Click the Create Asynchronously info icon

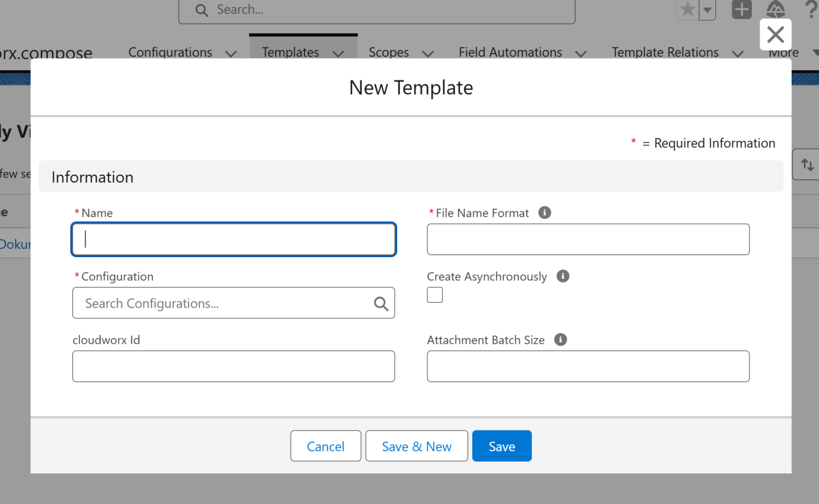pyautogui.click(x=562, y=276)
